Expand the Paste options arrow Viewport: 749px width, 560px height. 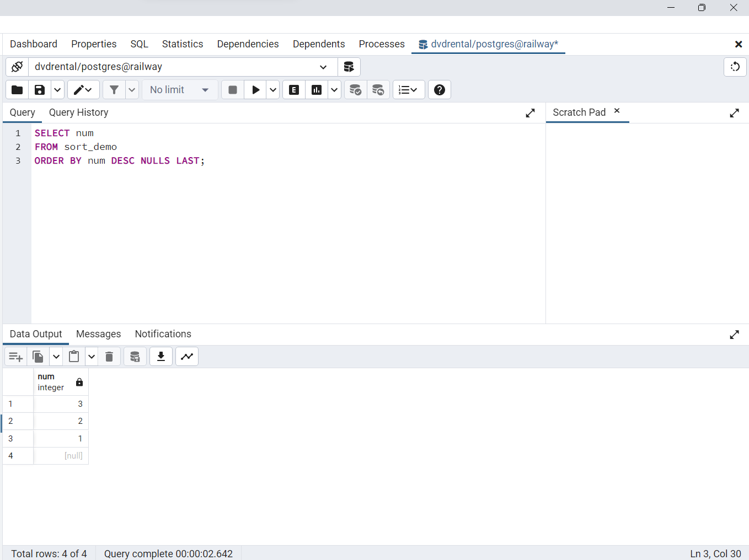92,357
